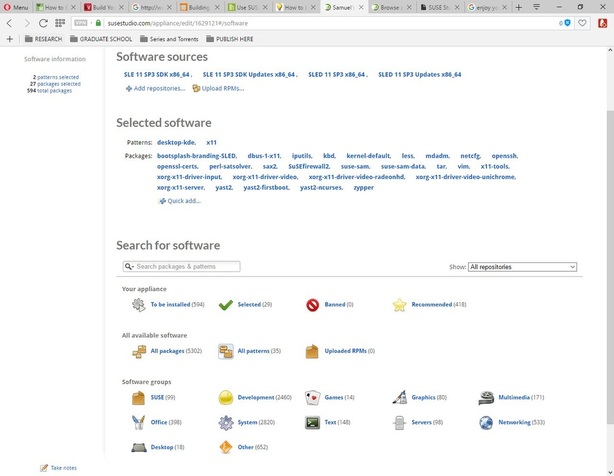The height and width of the screenshot is (476, 614).
Task: Click the Networking globe icon
Action: [x=486, y=422]
